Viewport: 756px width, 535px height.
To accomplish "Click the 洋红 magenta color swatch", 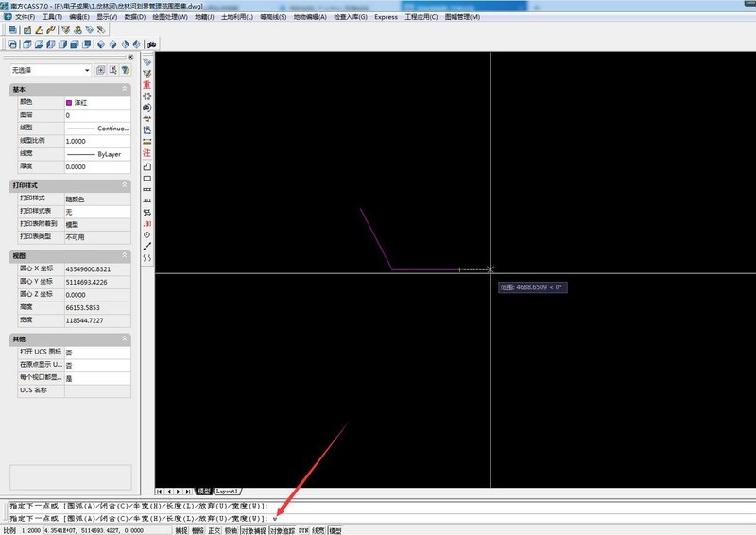I will 69,103.
